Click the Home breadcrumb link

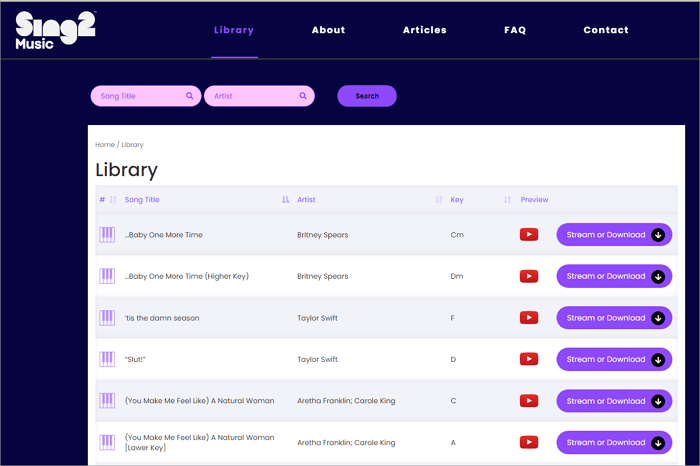[104, 145]
